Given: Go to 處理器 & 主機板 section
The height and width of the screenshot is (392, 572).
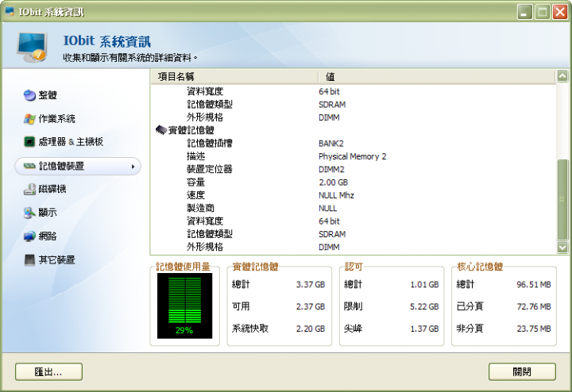Looking at the screenshot, I should click(x=71, y=142).
